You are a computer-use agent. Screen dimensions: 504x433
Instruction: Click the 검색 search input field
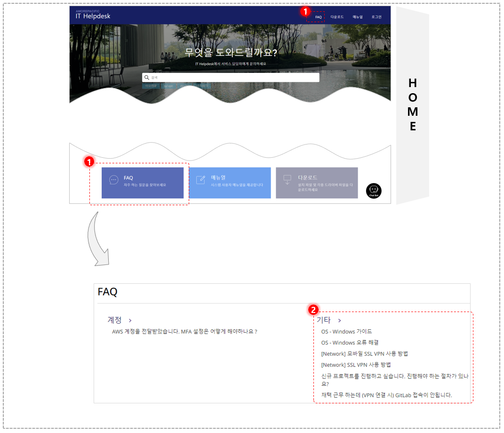[231, 78]
